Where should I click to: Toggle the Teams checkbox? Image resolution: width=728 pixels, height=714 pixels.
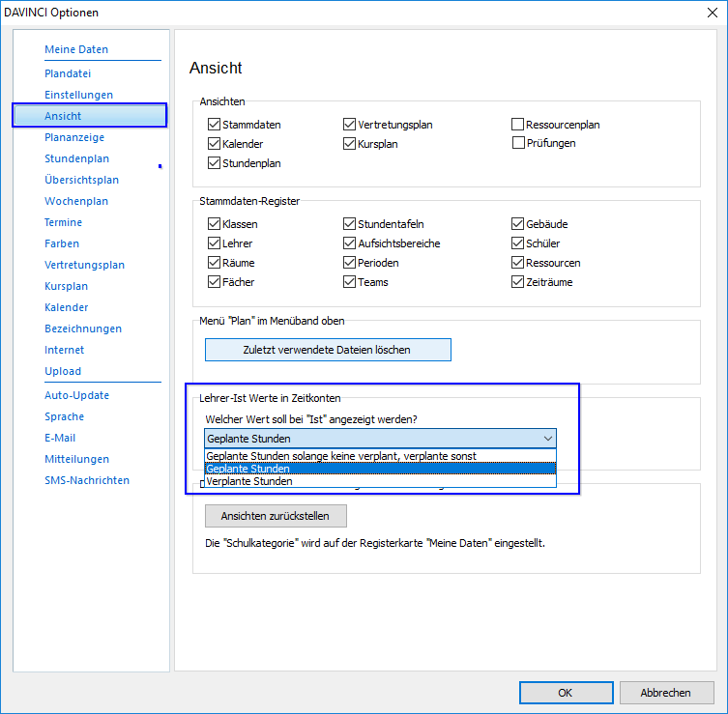click(349, 282)
